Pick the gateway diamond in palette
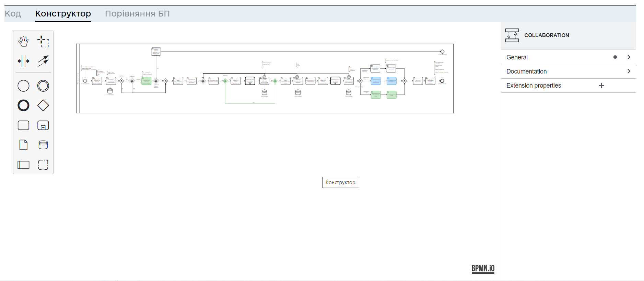This screenshot has height=281, width=644. point(43,105)
